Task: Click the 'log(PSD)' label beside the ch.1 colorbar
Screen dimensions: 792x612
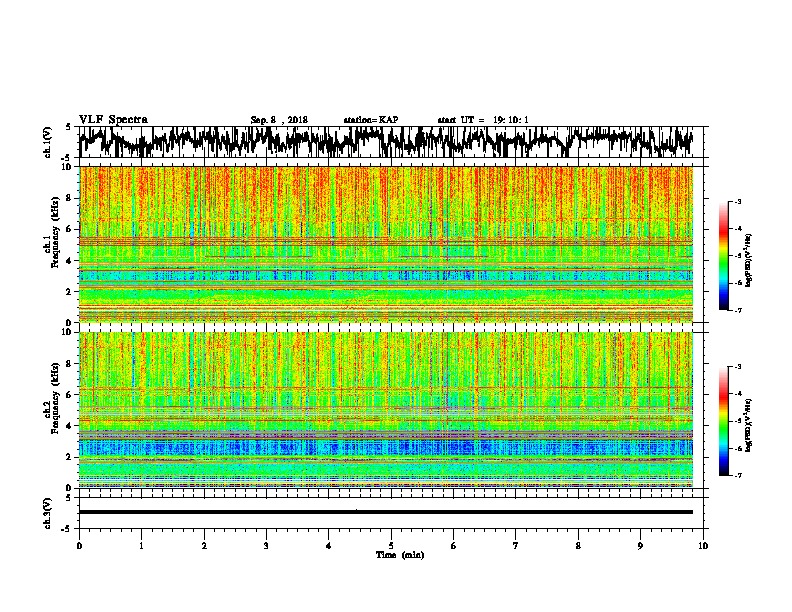Action: 749,260
